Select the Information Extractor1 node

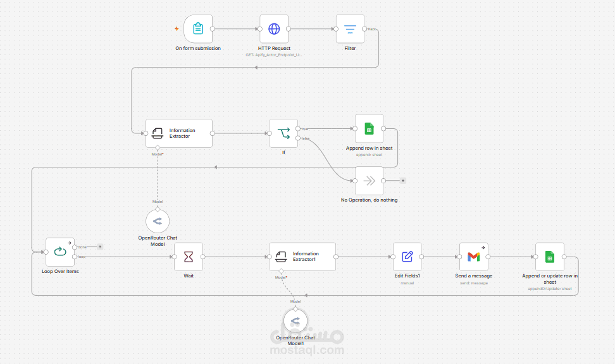click(x=302, y=257)
